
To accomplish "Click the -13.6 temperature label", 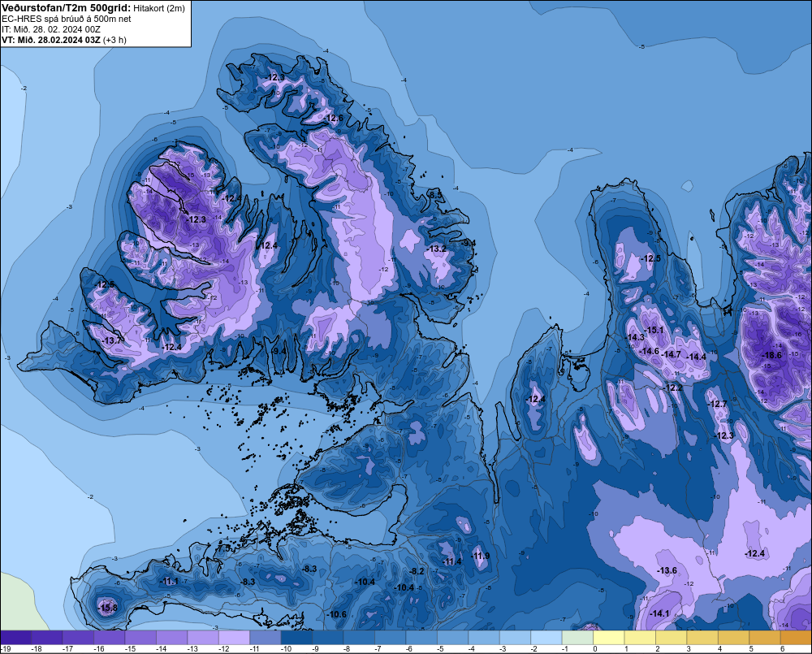I will point(667,570).
